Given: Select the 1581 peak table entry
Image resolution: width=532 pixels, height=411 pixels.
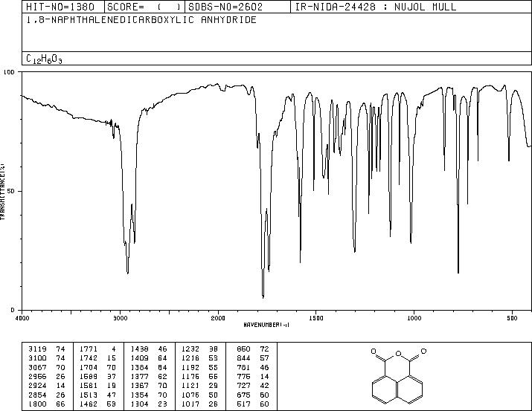Looking at the screenshot, I should [97, 386].
